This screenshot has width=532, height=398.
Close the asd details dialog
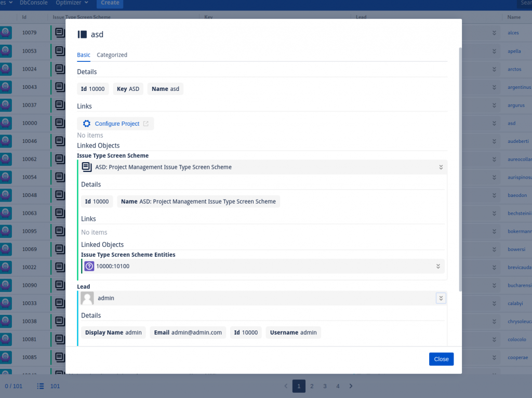(441, 359)
